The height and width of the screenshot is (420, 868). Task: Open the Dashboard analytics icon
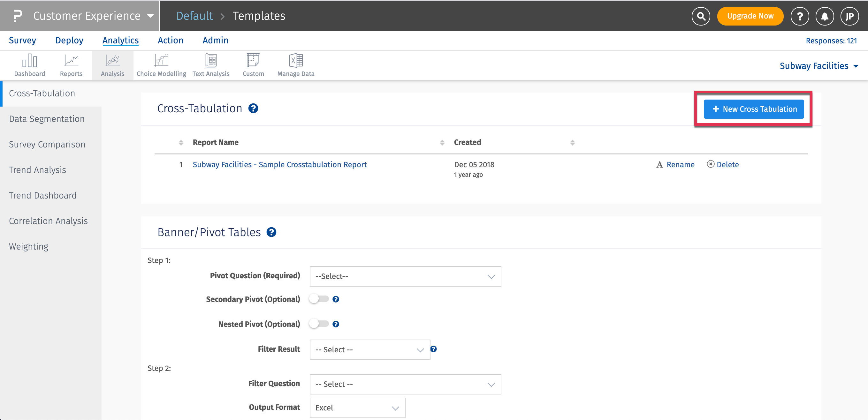[x=29, y=61]
